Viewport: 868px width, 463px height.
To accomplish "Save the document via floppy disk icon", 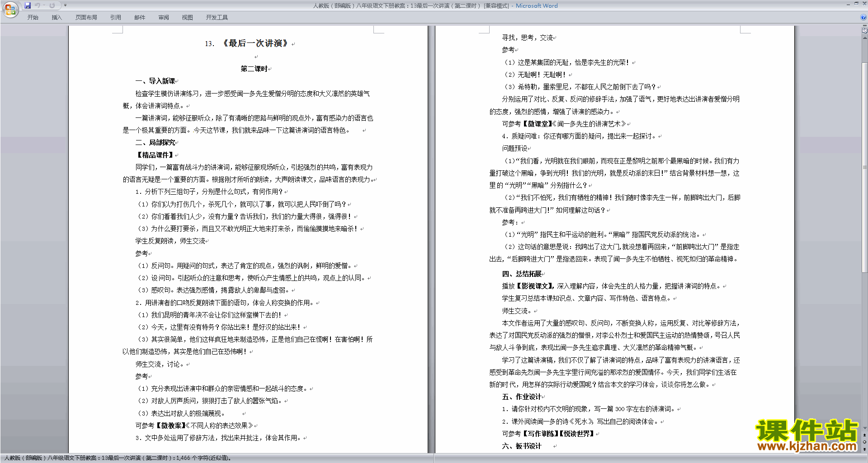I will (x=28, y=5).
